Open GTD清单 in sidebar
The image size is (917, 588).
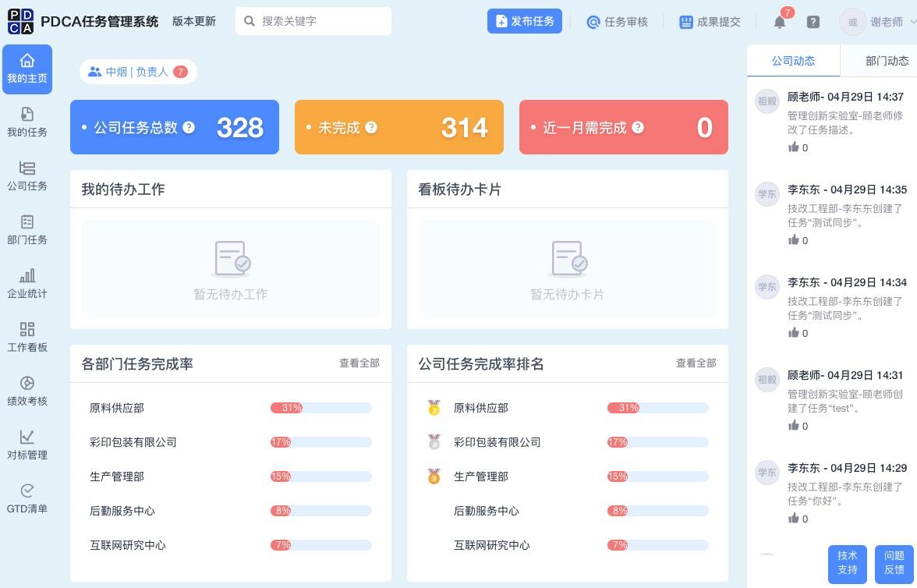point(27,499)
